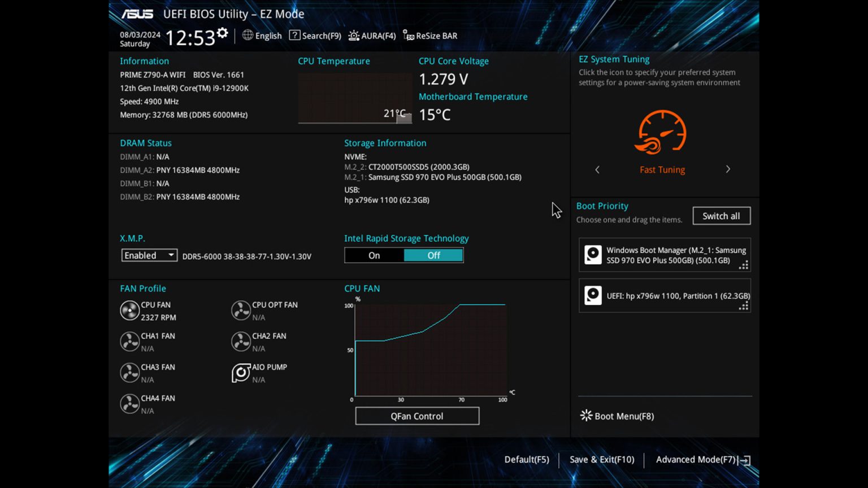Screen dimensions: 868x488
Task: Click 2327 RPM fan speed value
Action: (158, 317)
